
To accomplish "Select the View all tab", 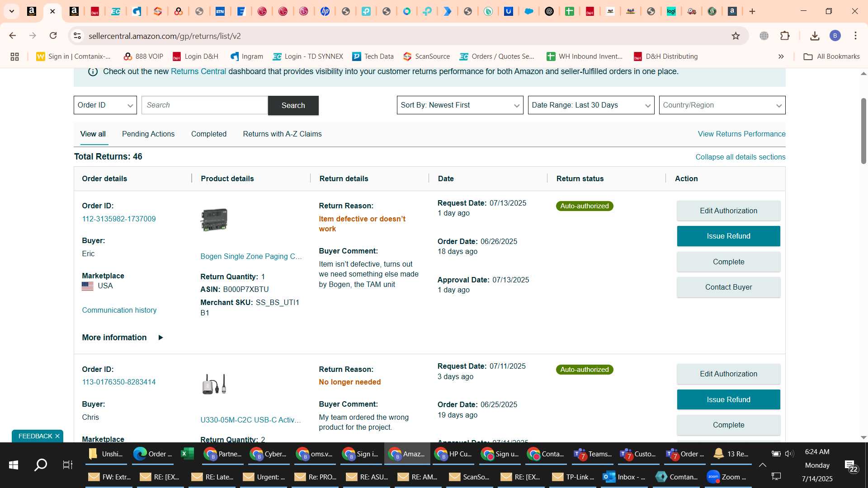I will [x=93, y=134].
